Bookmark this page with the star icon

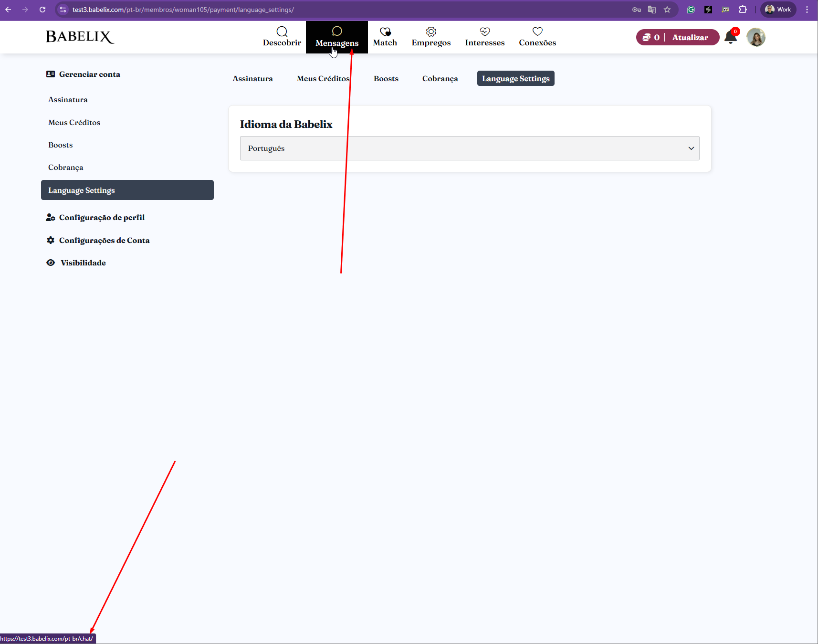tap(667, 10)
